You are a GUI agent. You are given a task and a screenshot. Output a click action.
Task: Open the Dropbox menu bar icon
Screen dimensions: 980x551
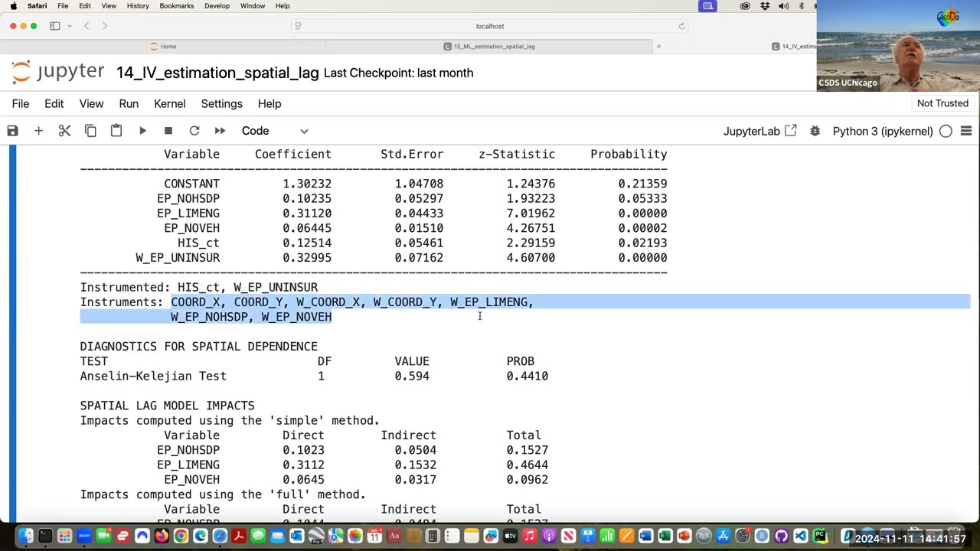[x=765, y=6]
